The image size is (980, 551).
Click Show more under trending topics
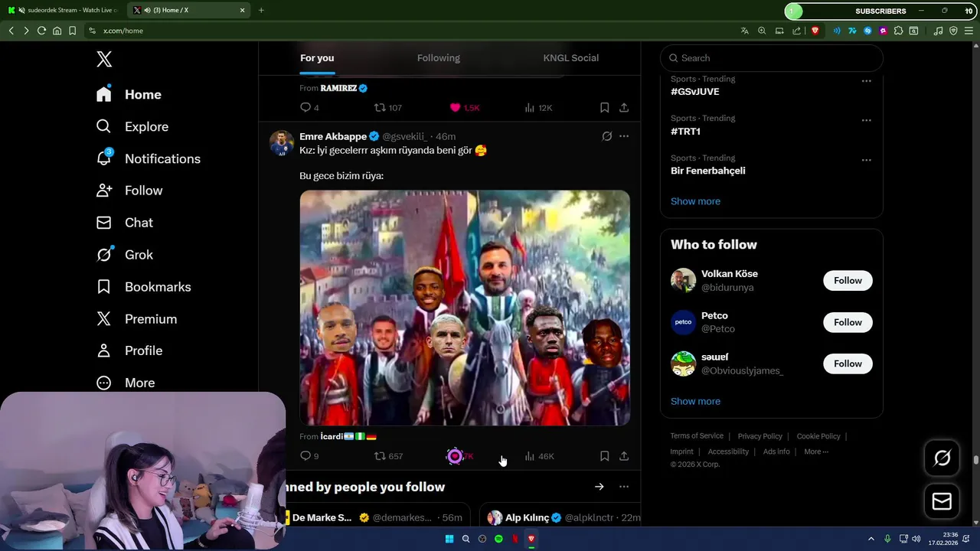695,201
